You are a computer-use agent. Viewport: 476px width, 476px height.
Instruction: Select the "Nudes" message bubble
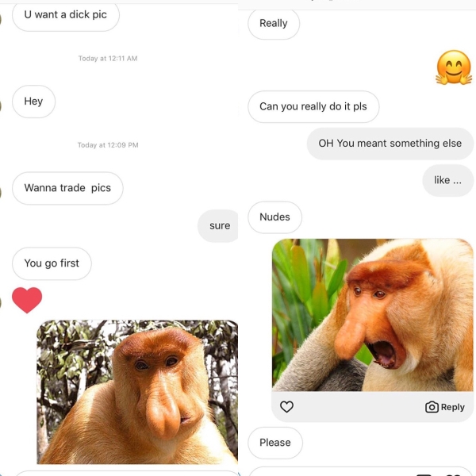pos(274,217)
